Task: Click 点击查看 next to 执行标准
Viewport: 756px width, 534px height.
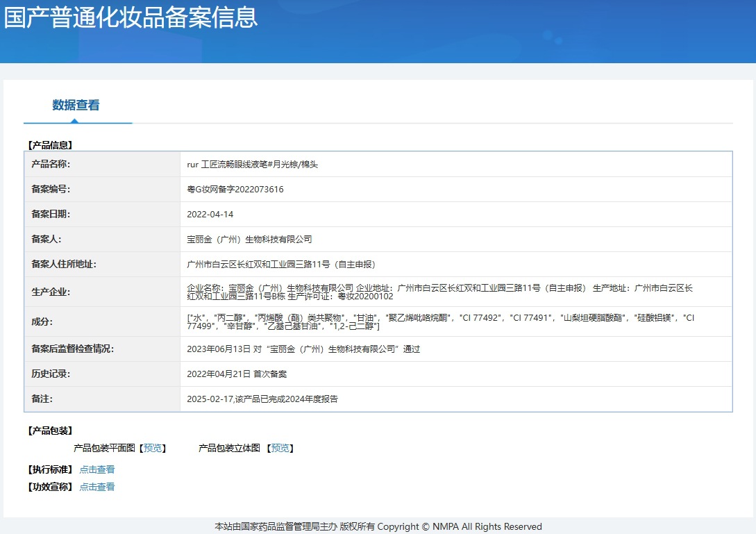Action: tap(97, 469)
